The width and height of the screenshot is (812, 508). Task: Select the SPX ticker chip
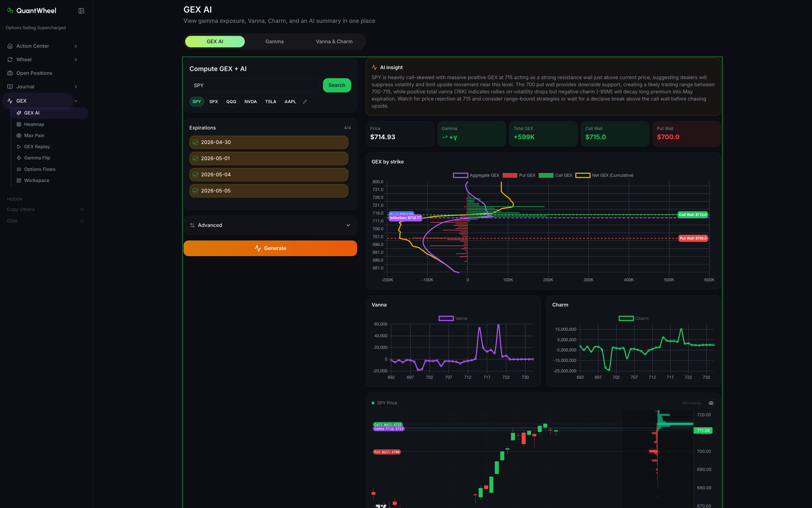[x=213, y=101]
